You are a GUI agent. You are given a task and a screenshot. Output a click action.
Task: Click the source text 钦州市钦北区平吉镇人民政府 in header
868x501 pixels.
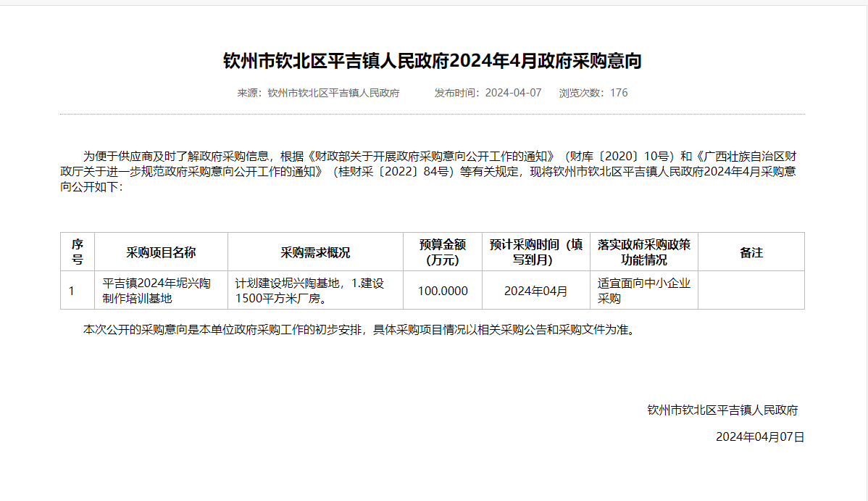[x=333, y=93]
